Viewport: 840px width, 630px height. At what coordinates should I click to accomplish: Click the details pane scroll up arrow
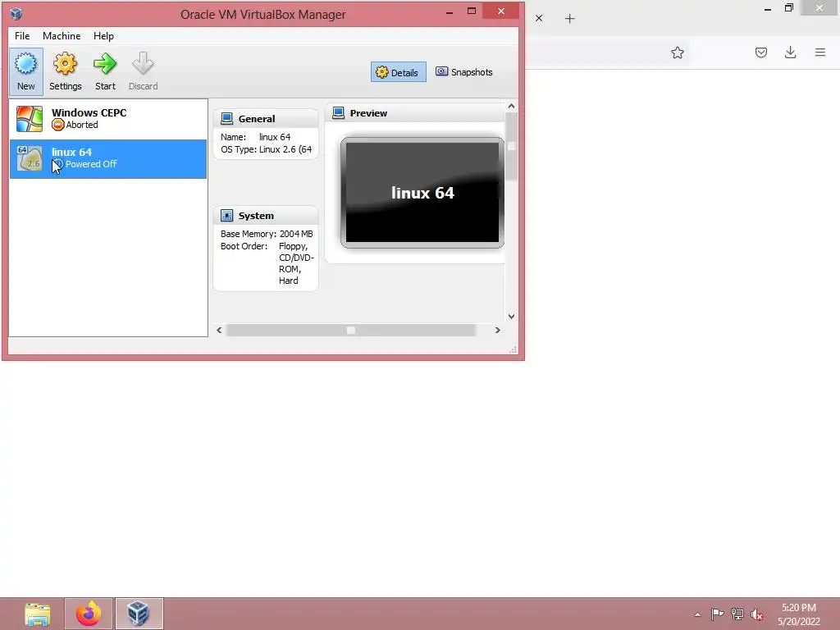(511, 106)
